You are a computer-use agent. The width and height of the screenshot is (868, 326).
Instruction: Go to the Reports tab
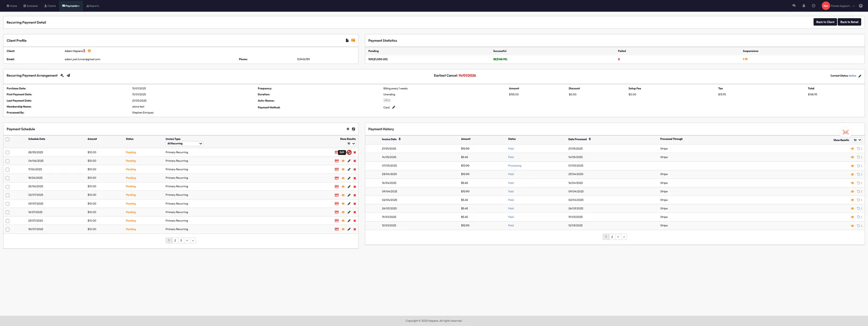point(92,6)
